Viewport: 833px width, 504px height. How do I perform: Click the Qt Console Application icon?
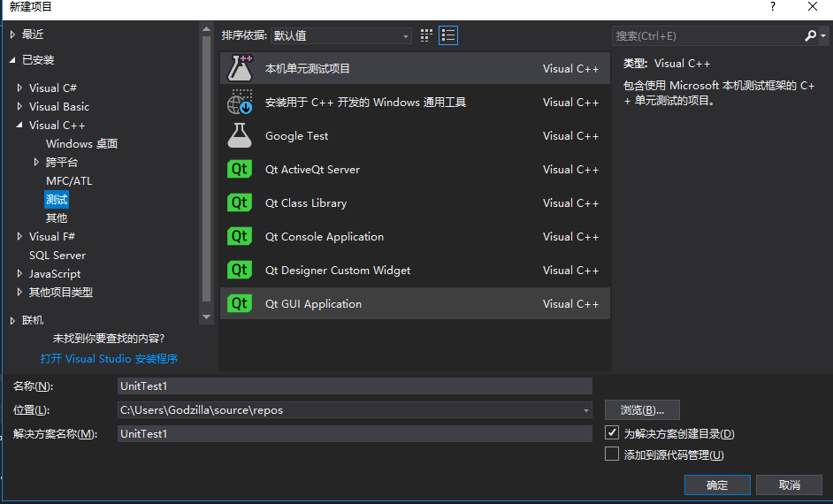coord(240,237)
